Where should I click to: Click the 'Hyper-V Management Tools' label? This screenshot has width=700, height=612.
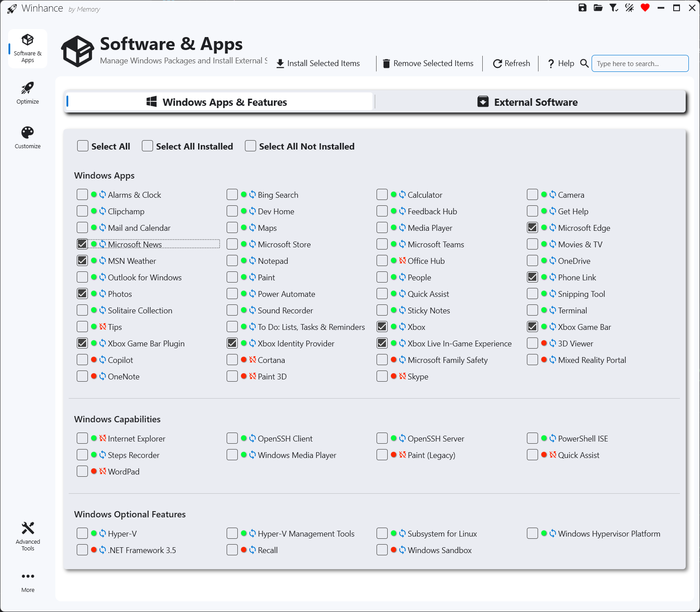point(306,533)
